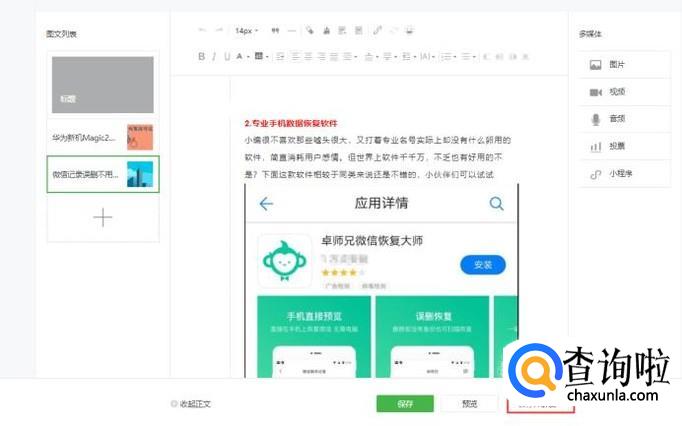The height and width of the screenshot is (426, 682).
Task: Select the 华为新机Magic2 article in the list
Action: point(103,138)
